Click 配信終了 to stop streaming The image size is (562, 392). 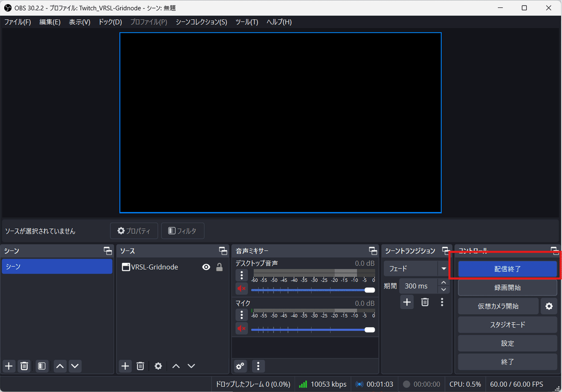508,269
